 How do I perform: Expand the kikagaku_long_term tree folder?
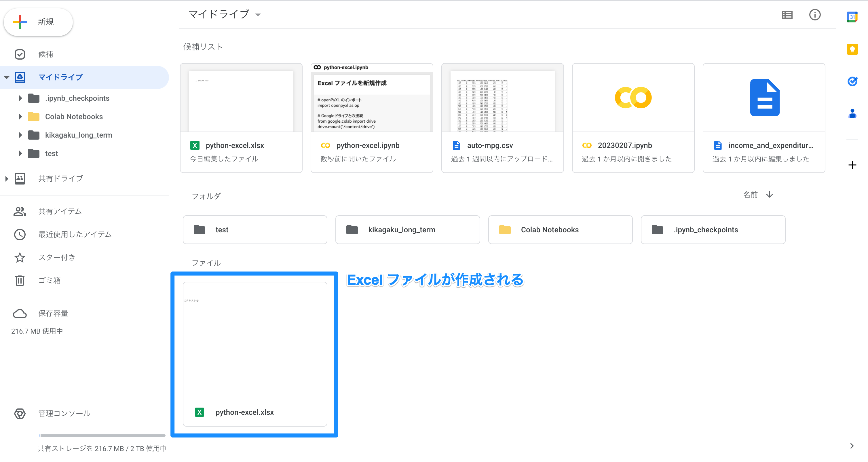20,135
